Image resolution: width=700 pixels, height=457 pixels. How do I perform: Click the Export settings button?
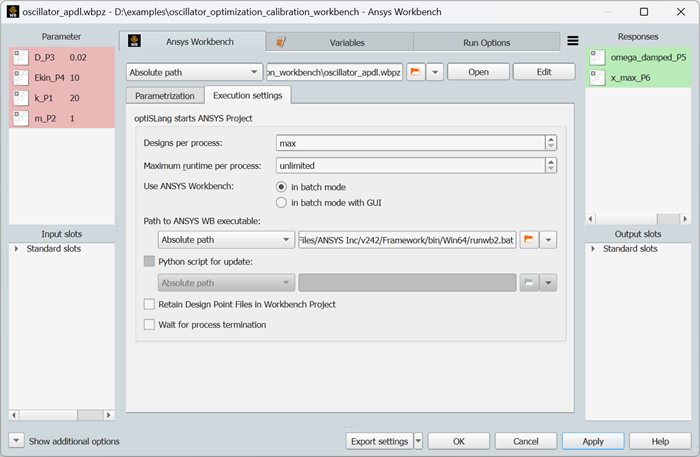(x=379, y=441)
